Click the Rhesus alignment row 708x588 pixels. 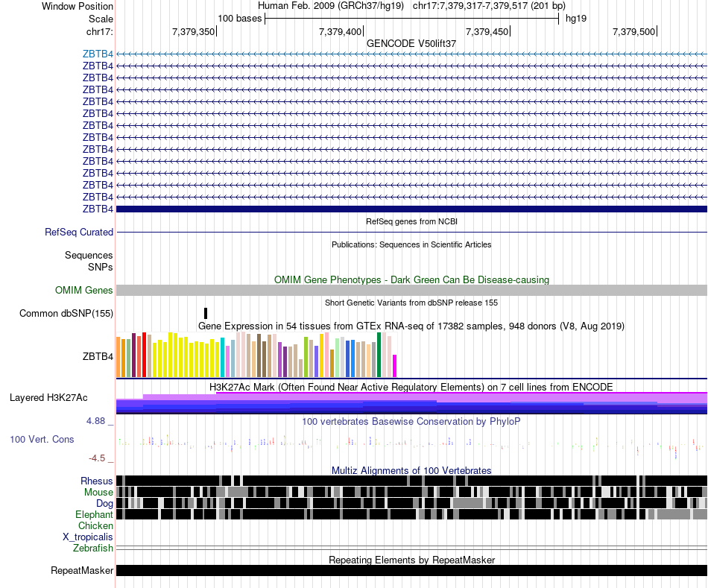(x=411, y=481)
